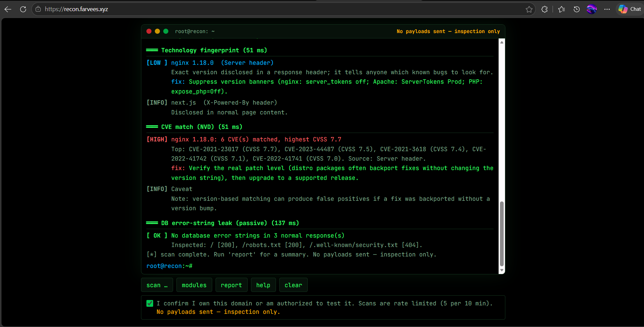The image size is (644, 327).
Task: Click the '[INFO] Caveat' line
Action: pyautogui.click(x=169, y=189)
